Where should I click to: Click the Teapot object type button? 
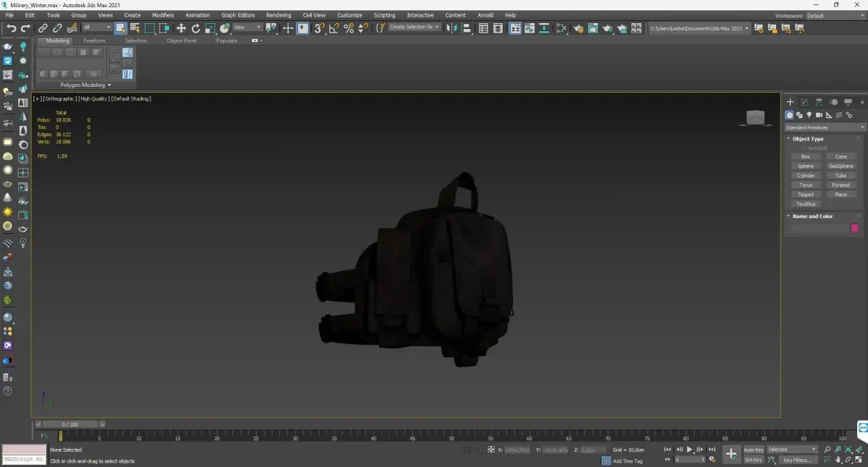coord(806,195)
